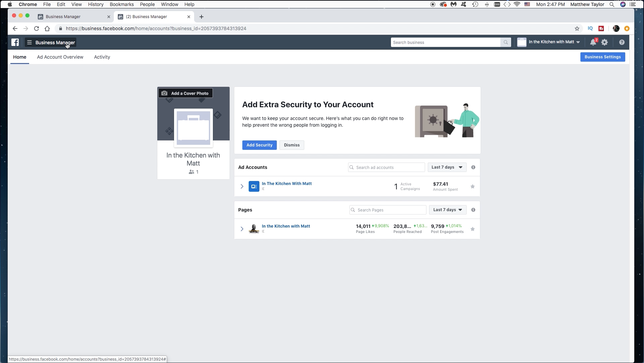Screen dimensions: 644x363
Task: Click the orange extension icon in toolbar
Action: pyautogui.click(x=627, y=28)
